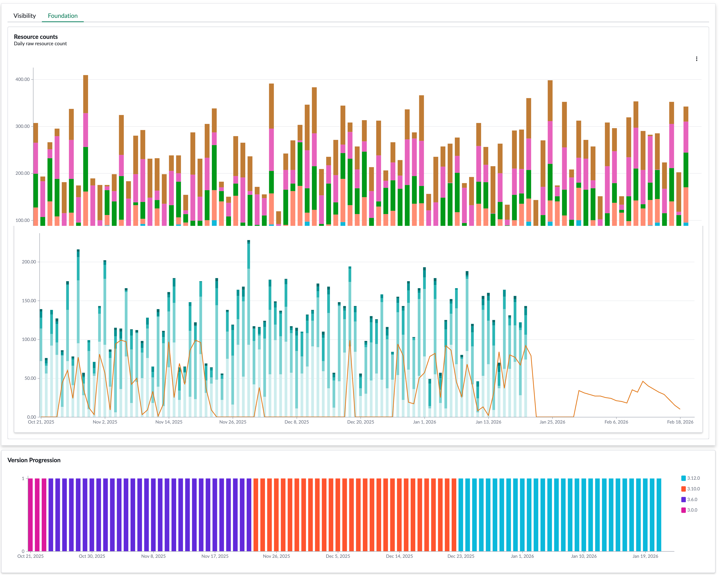723x588 pixels.
Task: Click the Feb 18, 2026 date label
Action: (680, 422)
